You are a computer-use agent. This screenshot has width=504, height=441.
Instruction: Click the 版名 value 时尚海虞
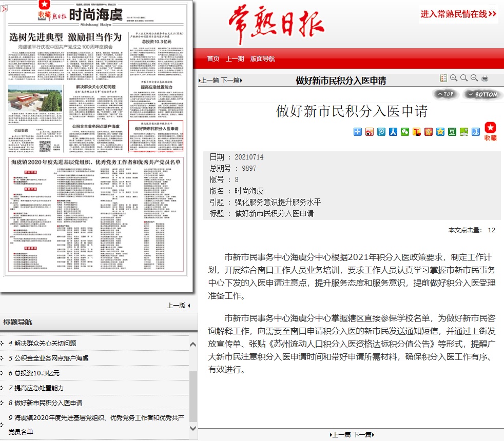coord(249,191)
